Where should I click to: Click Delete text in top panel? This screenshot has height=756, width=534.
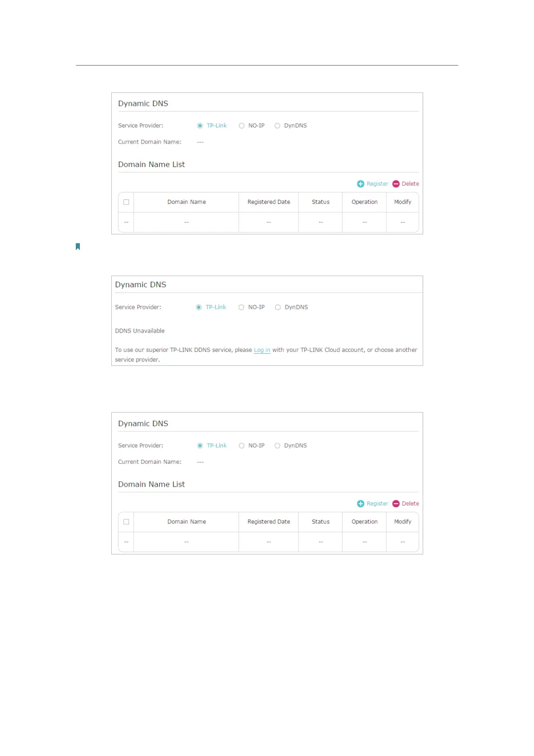coord(411,184)
